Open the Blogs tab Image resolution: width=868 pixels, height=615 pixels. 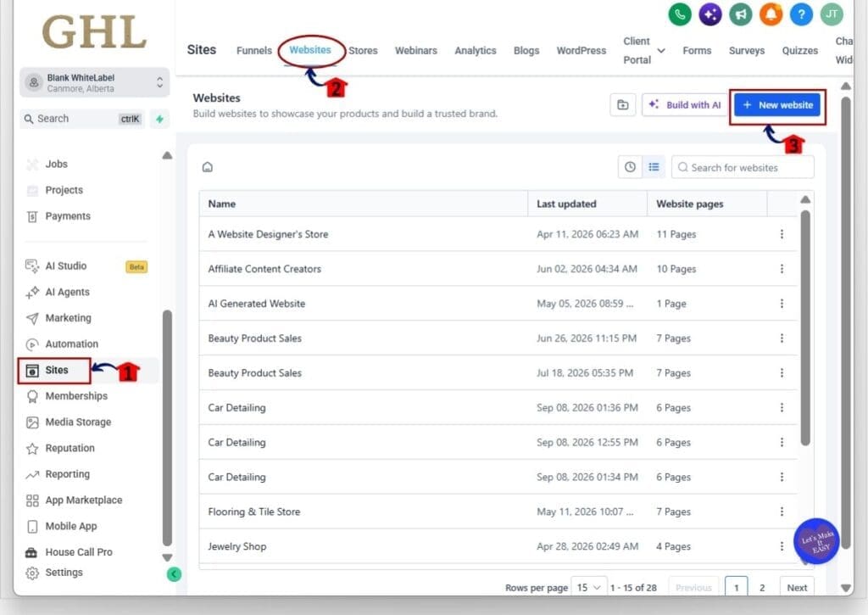[526, 50]
